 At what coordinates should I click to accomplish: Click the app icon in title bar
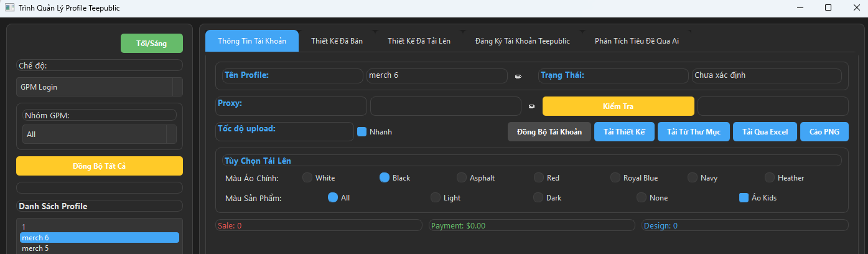[9, 8]
